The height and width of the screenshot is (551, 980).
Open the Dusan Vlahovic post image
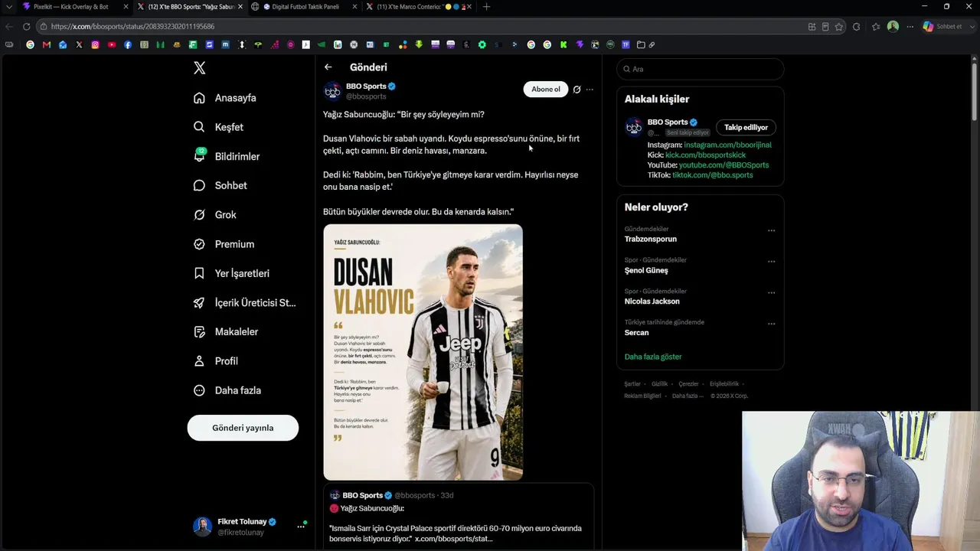tap(423, 352)
